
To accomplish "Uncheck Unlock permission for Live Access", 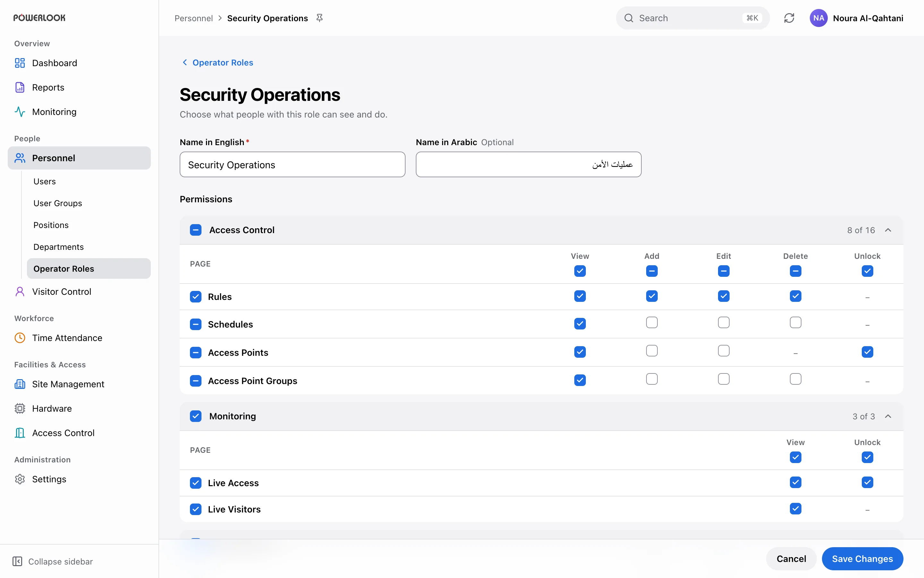I will [x=867, y=482].
